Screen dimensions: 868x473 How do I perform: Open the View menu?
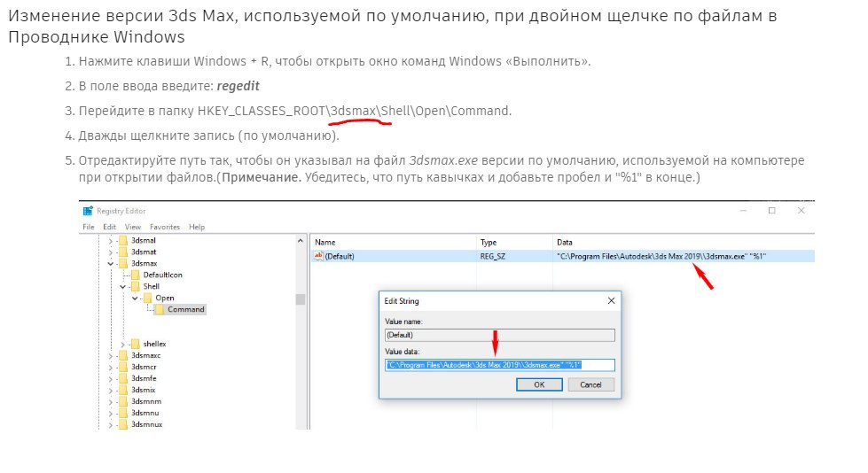click(x=133, y=227)
